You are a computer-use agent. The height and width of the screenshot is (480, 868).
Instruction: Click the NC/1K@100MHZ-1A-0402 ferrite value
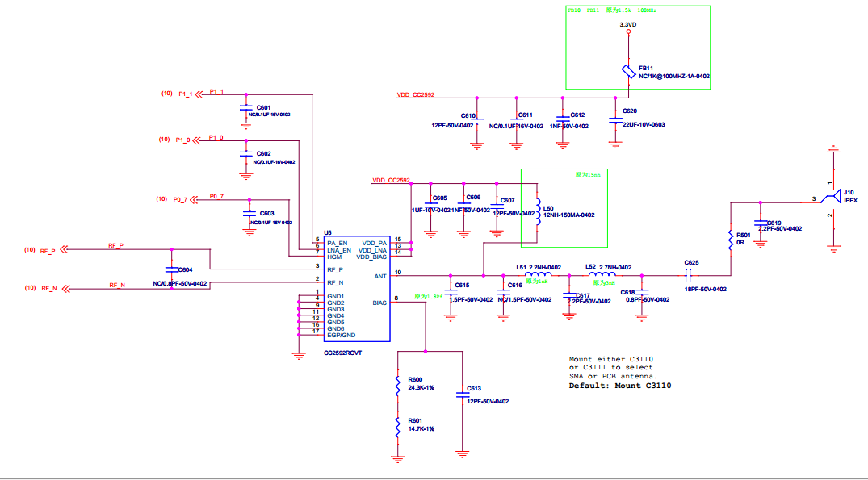[x=674, y=77]
